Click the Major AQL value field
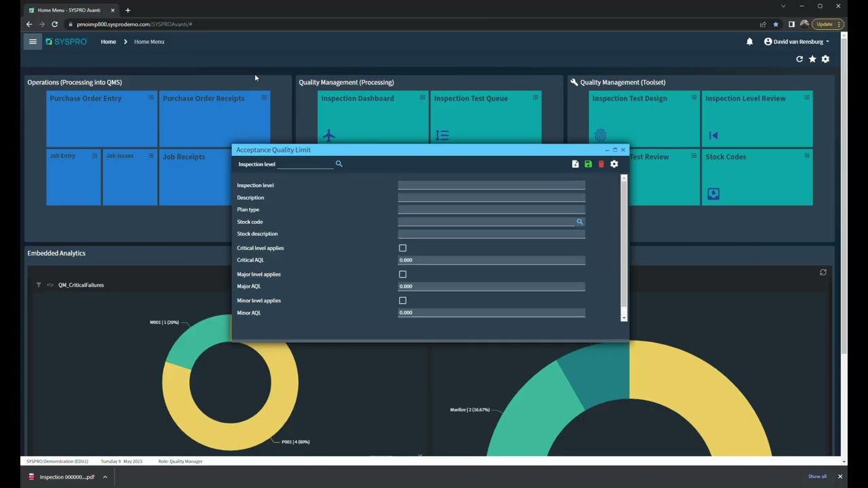868x488 pixels. (491, 286)
